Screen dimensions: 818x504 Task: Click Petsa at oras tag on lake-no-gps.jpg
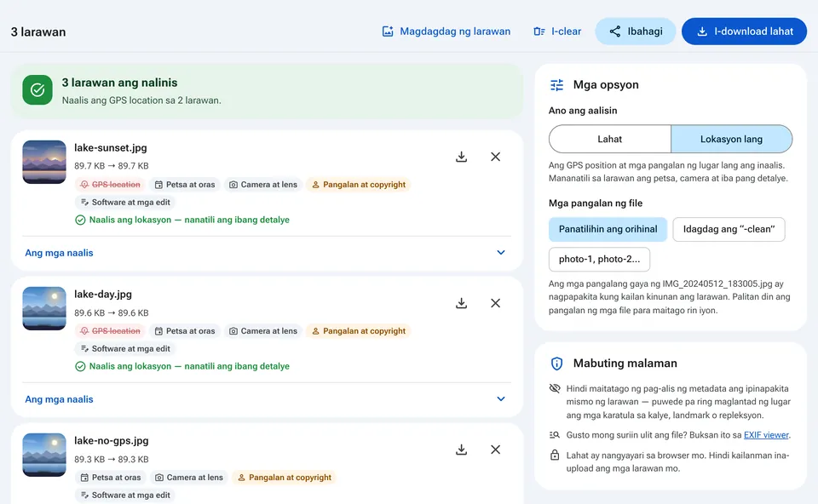coord(111,478)
